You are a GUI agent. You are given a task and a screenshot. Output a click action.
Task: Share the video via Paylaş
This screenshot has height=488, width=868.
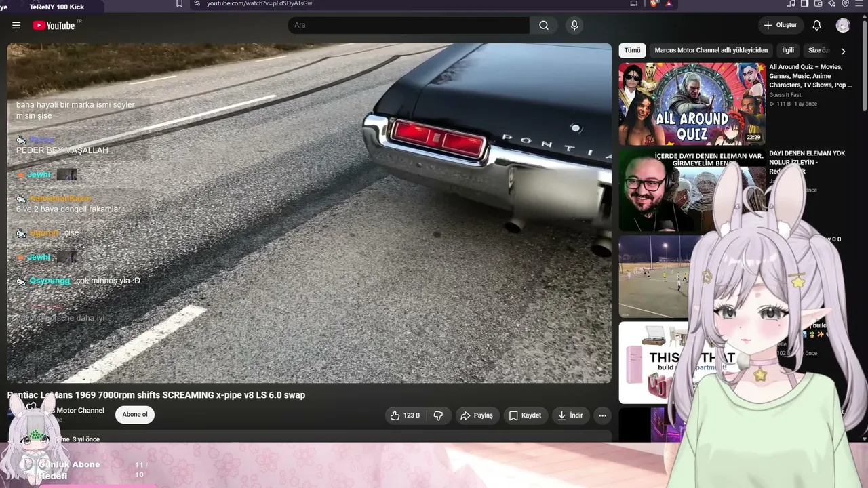[x=477, y=415]
